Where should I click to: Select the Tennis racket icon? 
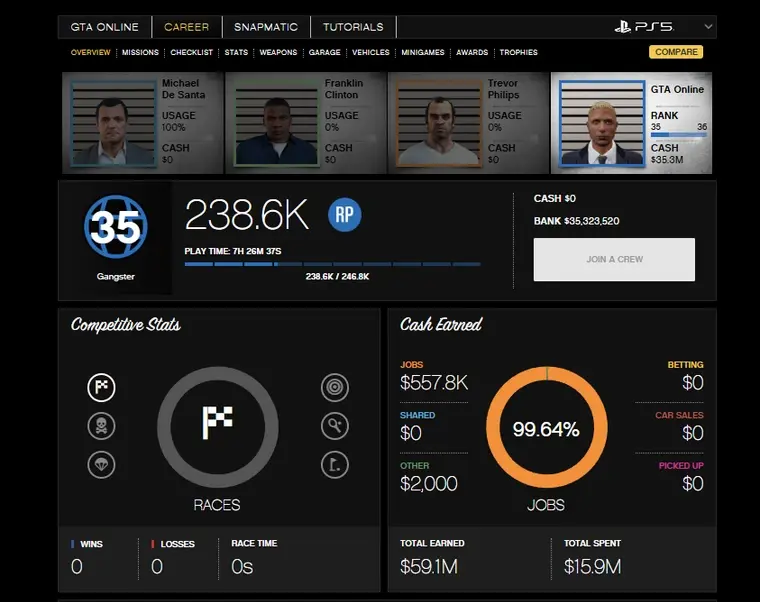334,426
